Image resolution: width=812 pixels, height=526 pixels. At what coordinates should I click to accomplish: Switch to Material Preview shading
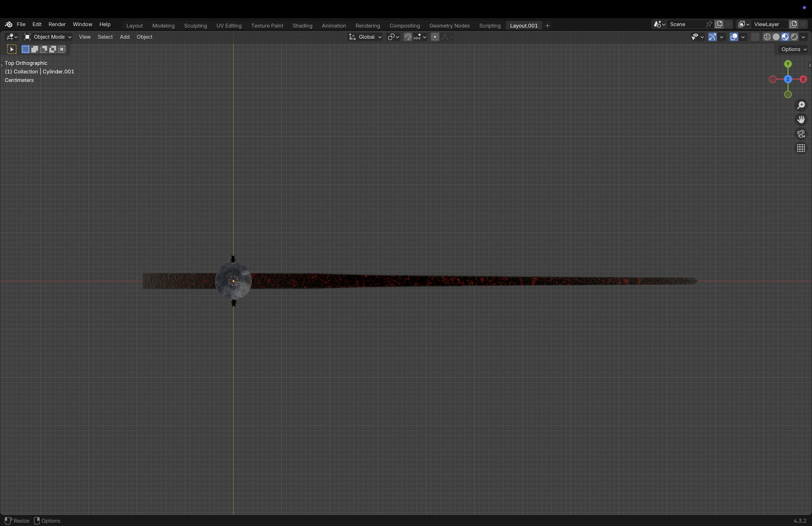785,37
